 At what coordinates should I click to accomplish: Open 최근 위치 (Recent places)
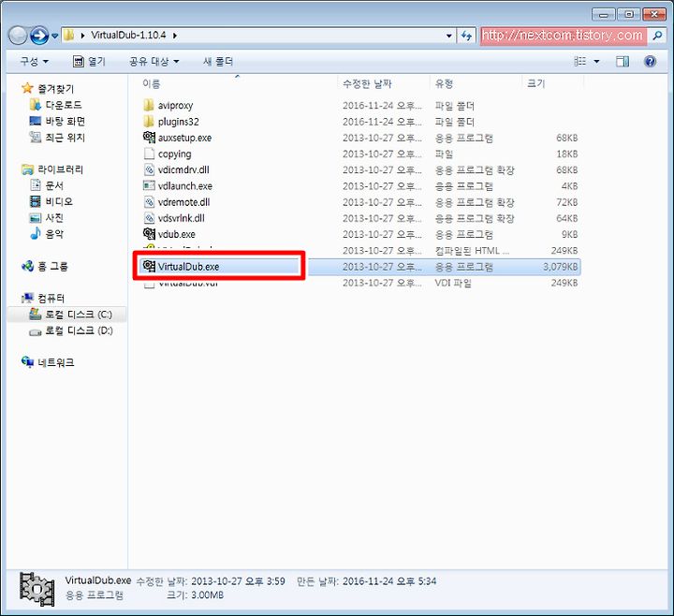pyautogui.click(x=57, y=137)
